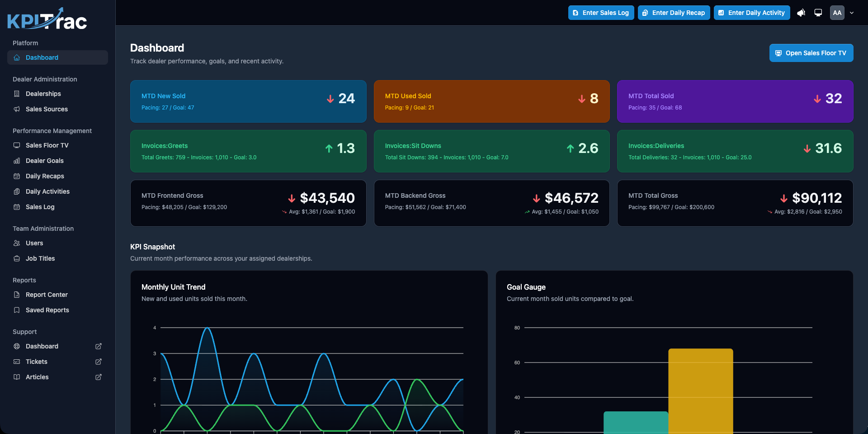This screenshot has height=434, width=868.
Task: Click the KPITrac logo
Action: pos(47,19)
